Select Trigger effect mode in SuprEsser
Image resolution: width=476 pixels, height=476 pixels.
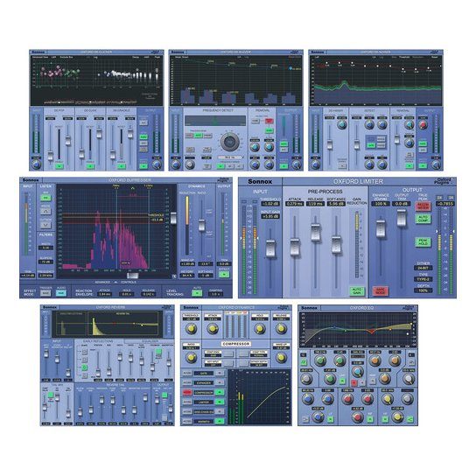click(x=45, y=293)
